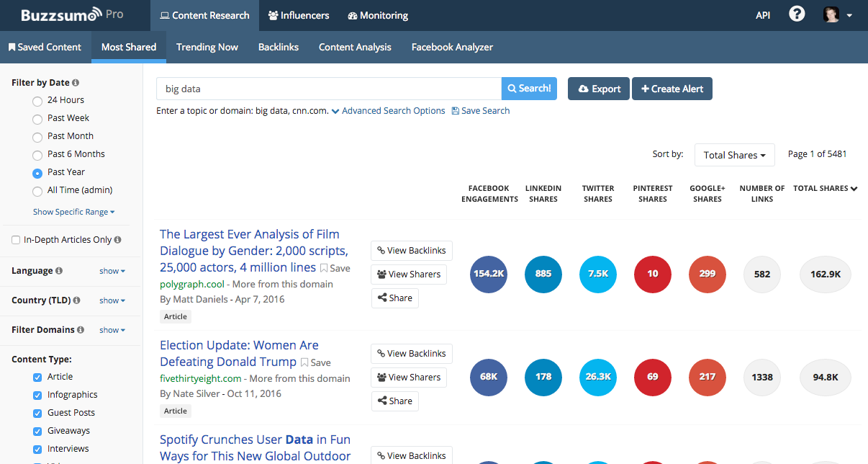This screenshot has width=868, height=464.
Task: Open the Influencers section icon
Action: coord(275,14)
